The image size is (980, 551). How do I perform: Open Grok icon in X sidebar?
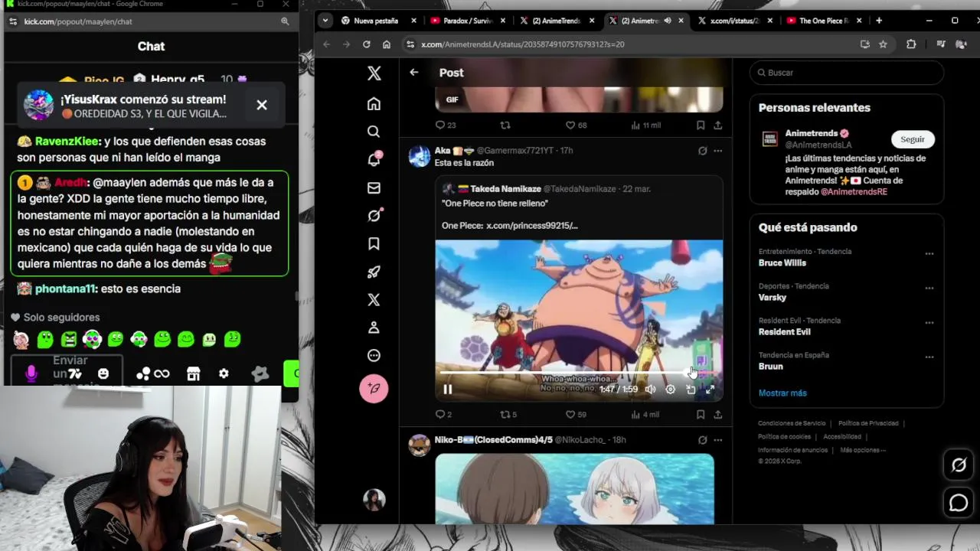[374, 216]
